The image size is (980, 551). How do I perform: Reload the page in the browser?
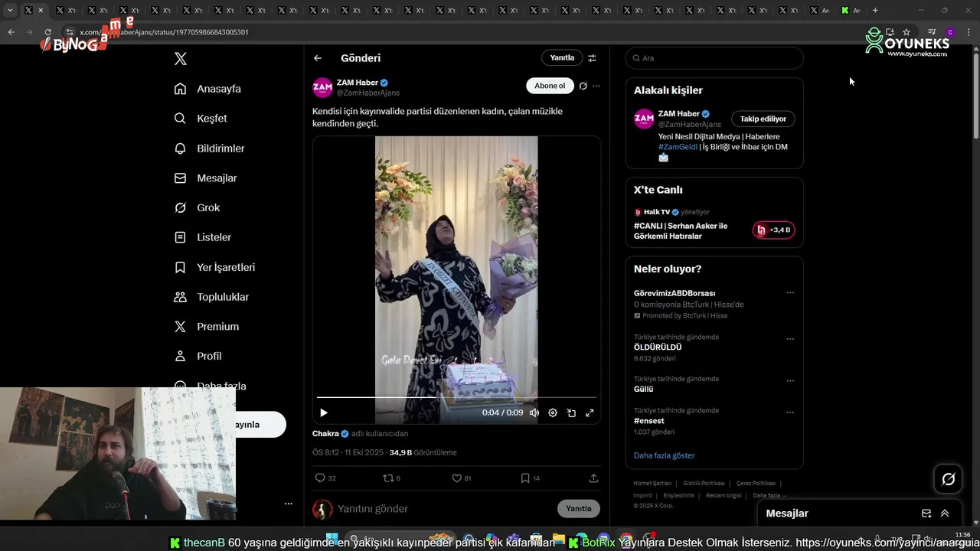point(47,32)
